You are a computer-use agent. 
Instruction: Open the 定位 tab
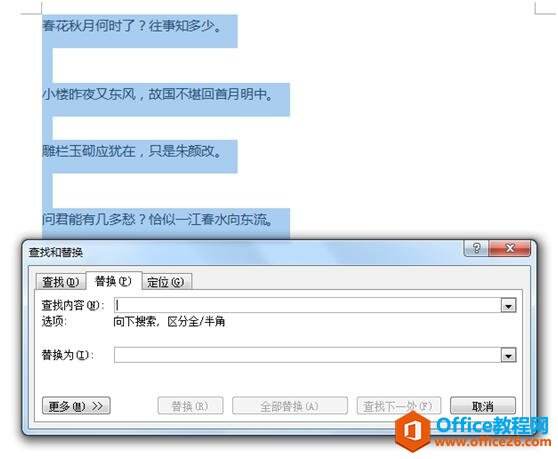[x=167, y=282]
